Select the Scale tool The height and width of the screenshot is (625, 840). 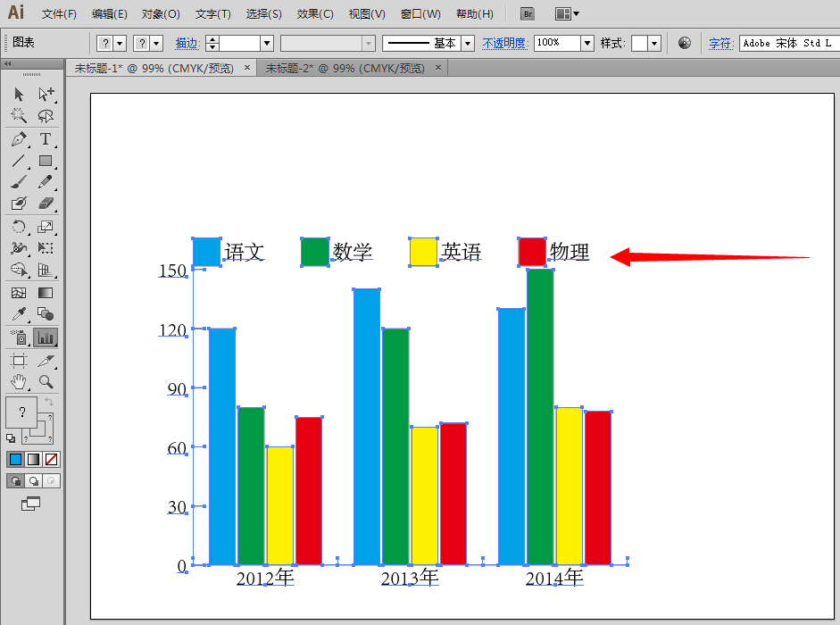[x=46, y=227]
